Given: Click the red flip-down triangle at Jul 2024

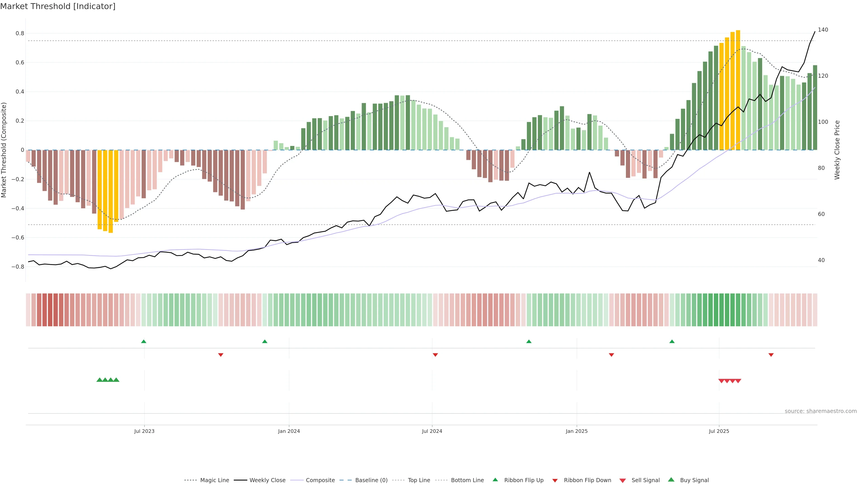Looking at the screenshot, I should [435, 355].
